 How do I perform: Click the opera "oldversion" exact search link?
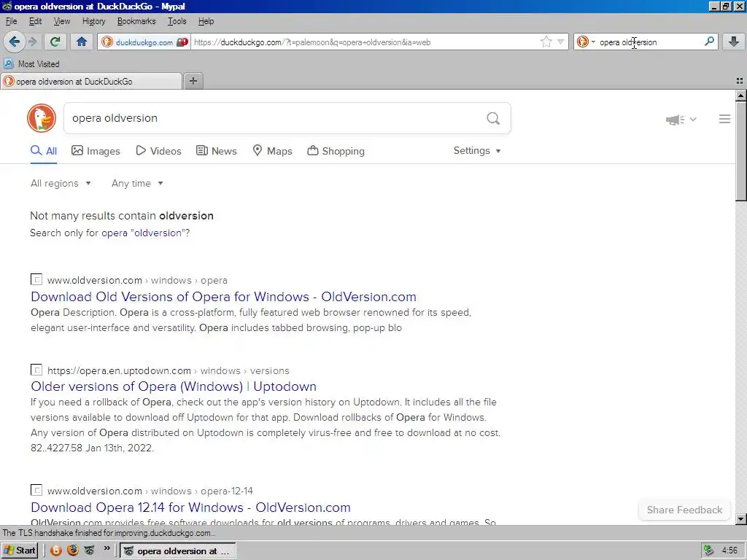[x=143, y=233]
